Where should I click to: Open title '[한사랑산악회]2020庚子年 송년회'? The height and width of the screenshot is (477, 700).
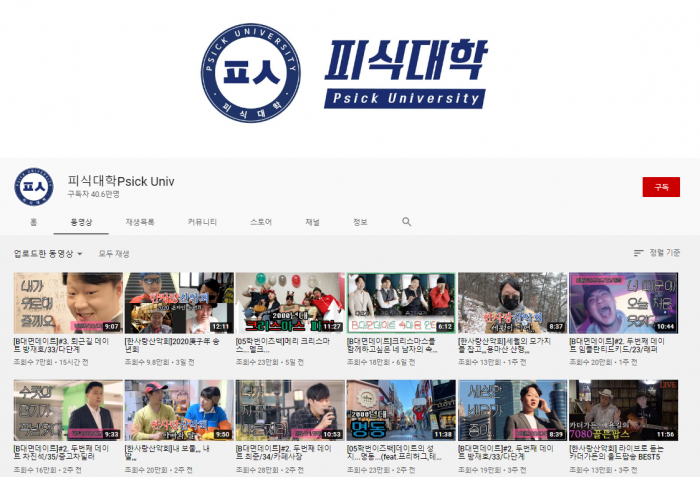point(172,345)
